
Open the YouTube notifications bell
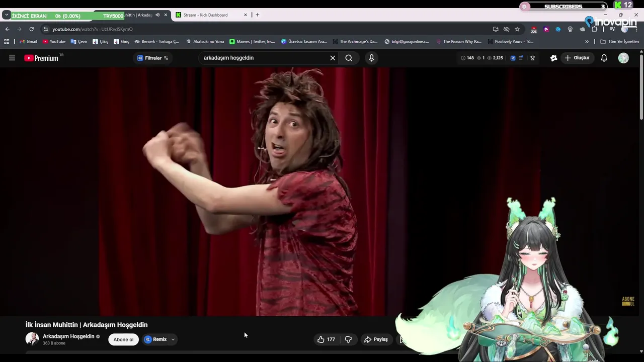tap(604, 58)
